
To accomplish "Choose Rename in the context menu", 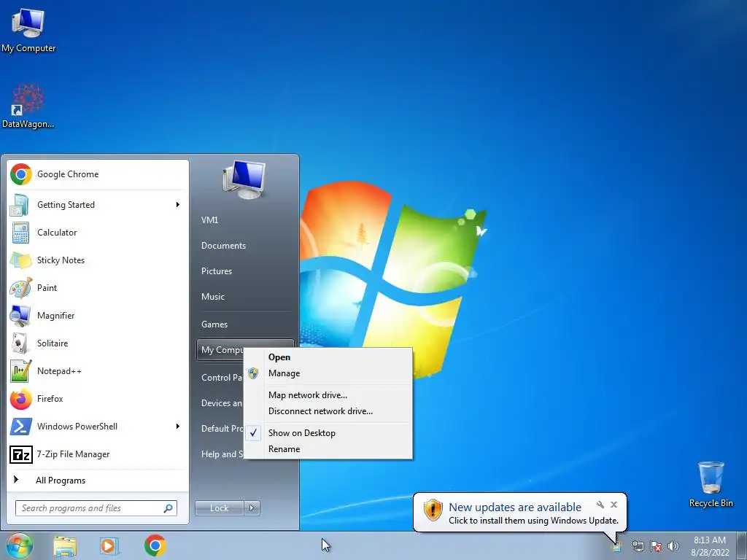I will click(328, 449).
